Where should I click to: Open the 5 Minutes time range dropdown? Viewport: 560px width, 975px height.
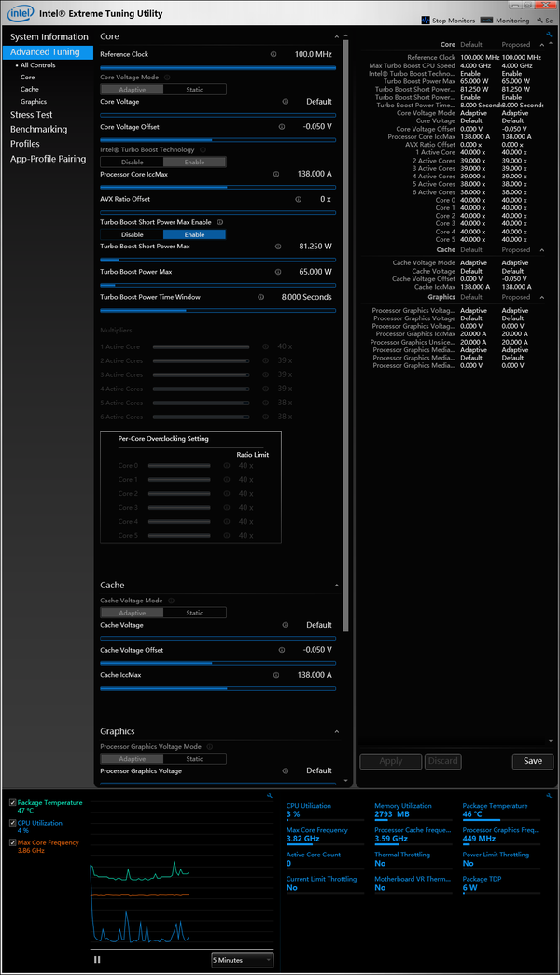point(243,960)
